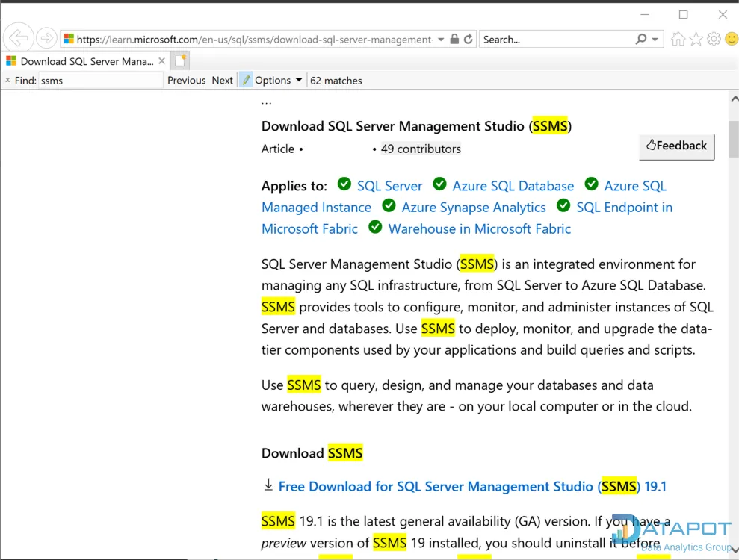Click the 49 contributors text
739x560 pixels.
[421, 149]
